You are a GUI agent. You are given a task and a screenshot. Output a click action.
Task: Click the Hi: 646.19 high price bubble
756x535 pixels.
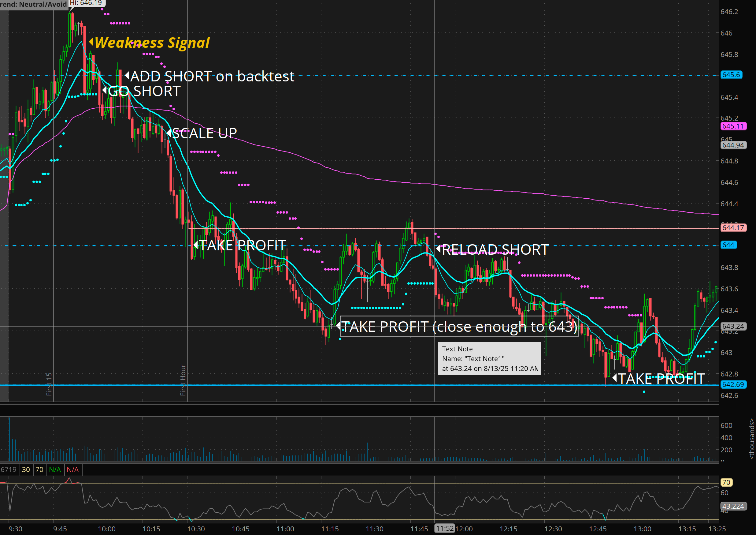point(86,3)
